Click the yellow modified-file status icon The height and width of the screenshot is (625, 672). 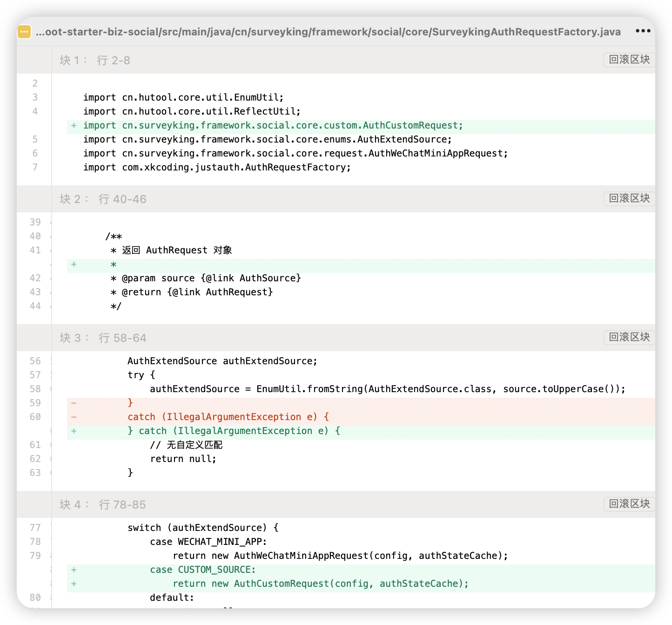pyautogui.click(x=24, y=32)
